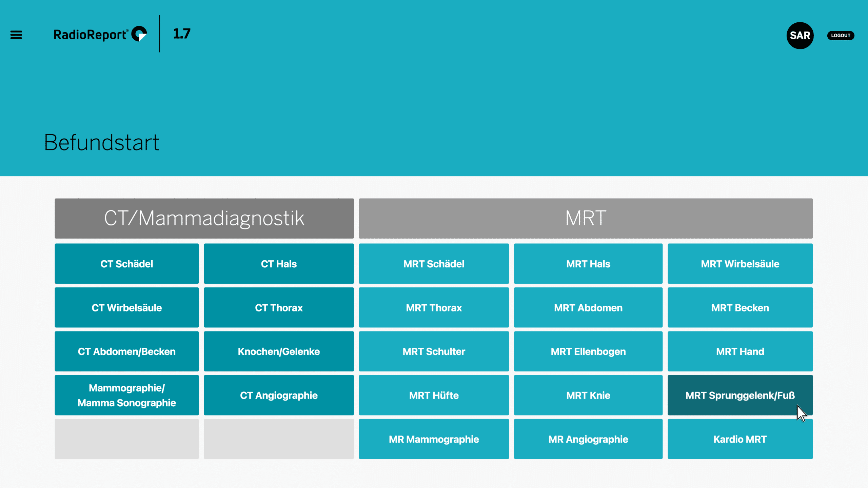Launch the Kardio MRT module
The image size is (868, 488).
point(740,439)
